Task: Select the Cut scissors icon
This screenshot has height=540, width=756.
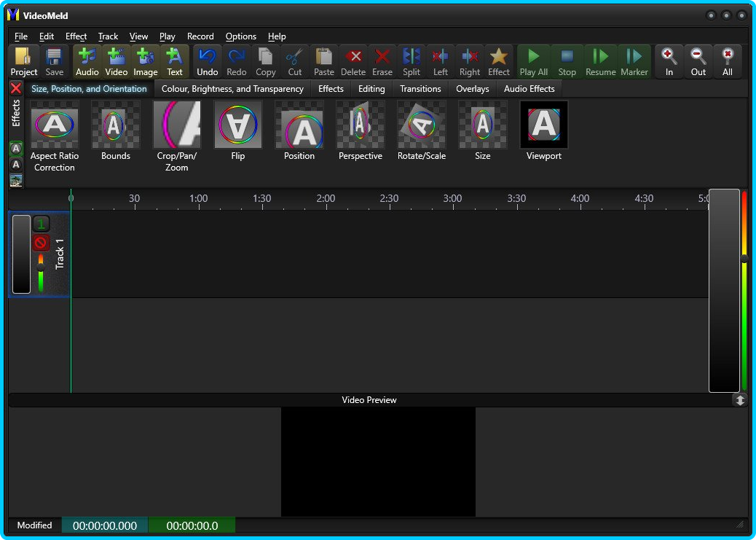Action: click(x=294, y=62)
